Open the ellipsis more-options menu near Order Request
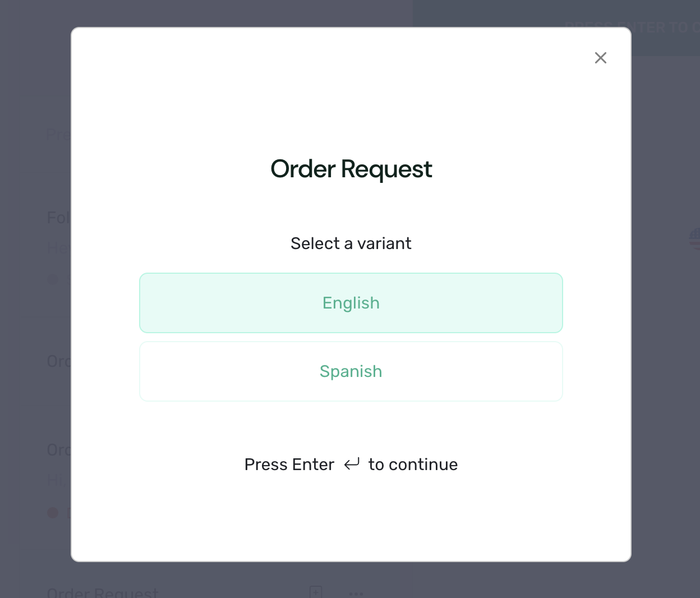 tap(356, 594)
